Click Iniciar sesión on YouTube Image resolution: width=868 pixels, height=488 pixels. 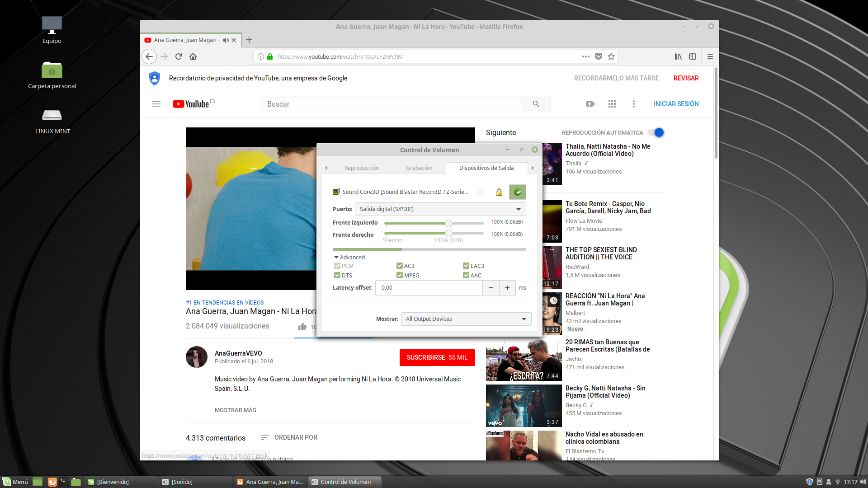(x=676, y=104)
